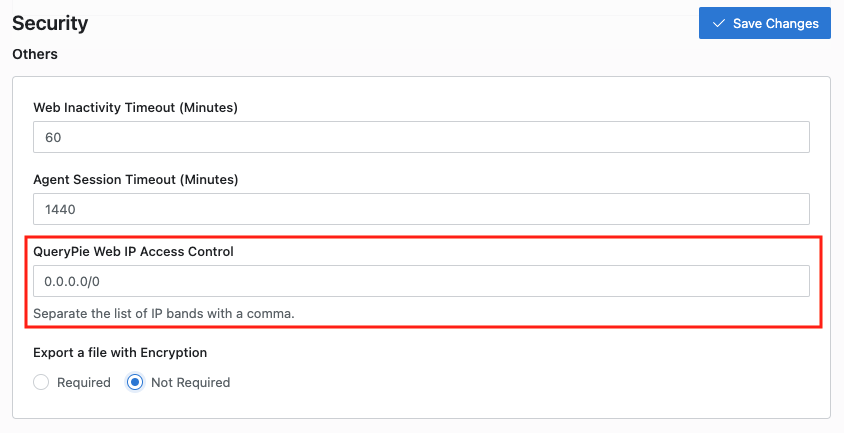
Task: Click the red highlight border around IP Access Control
Action: [424, 236]
